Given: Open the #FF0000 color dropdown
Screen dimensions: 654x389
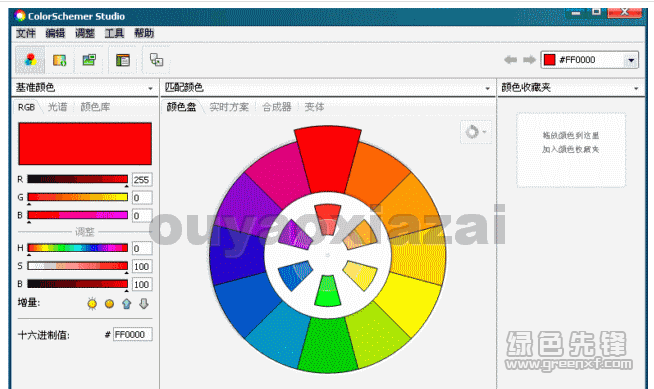Looking at the screenshot, I should coord(631,60).
